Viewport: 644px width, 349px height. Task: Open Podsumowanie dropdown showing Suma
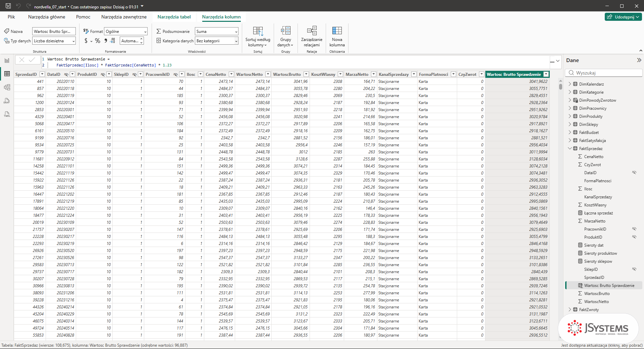click(217, 32)
